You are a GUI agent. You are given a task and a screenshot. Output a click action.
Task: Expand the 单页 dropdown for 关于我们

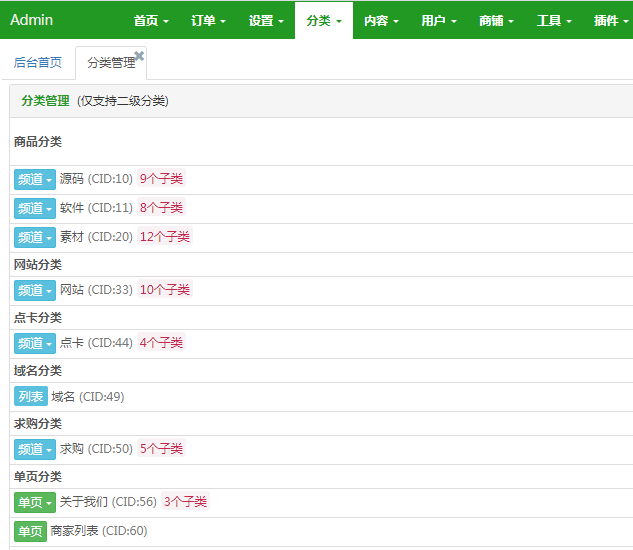[35, 502]
